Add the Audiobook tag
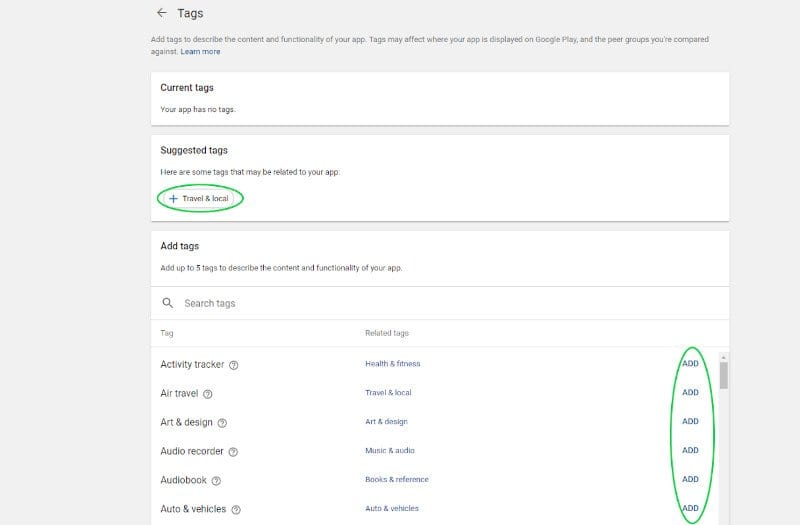 point(690,479)
